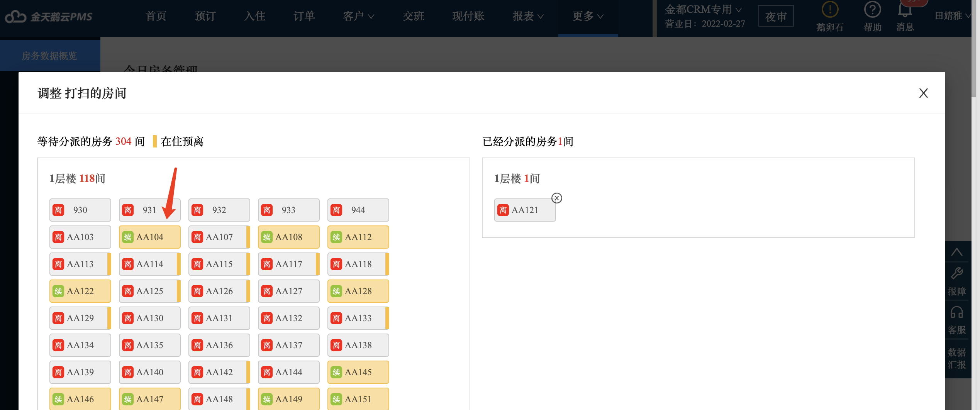Click the 夜审 button

776,16
